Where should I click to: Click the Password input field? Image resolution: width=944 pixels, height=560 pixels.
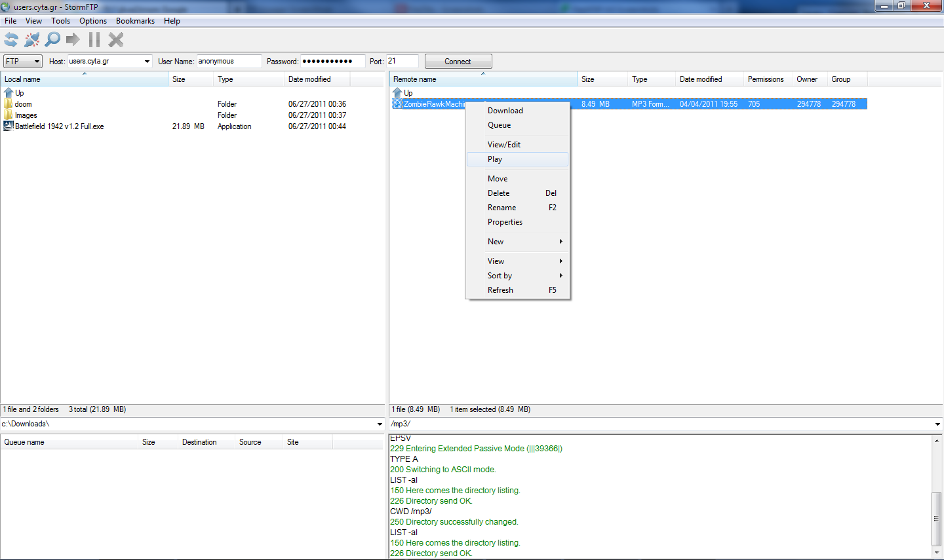[331, 61]
